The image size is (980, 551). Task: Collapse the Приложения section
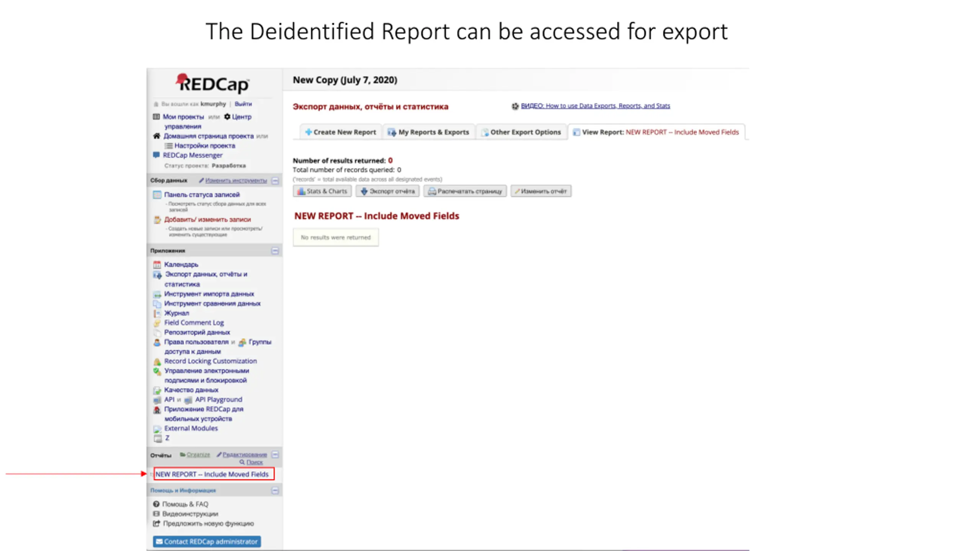click(x=275, y=251)
